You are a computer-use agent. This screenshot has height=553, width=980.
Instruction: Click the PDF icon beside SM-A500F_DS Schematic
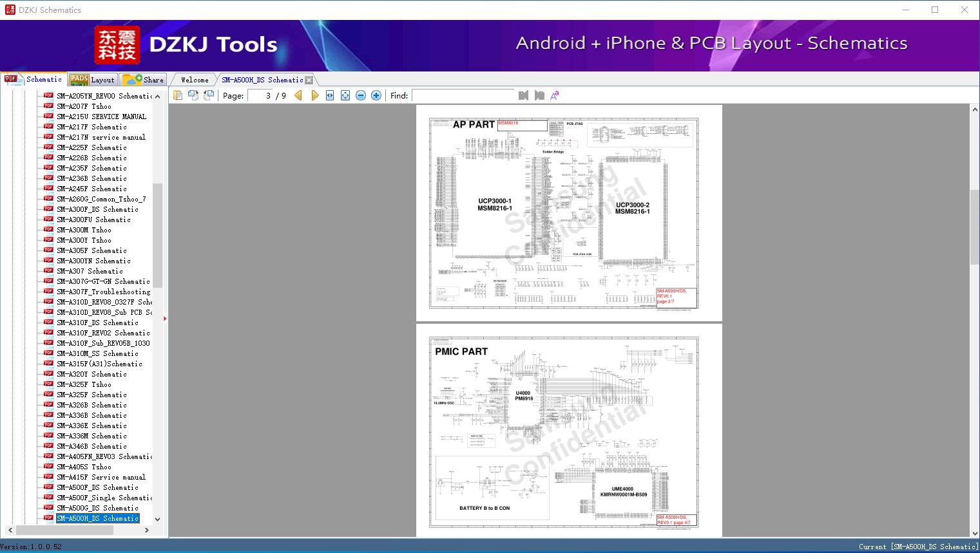tap(48, 487)
